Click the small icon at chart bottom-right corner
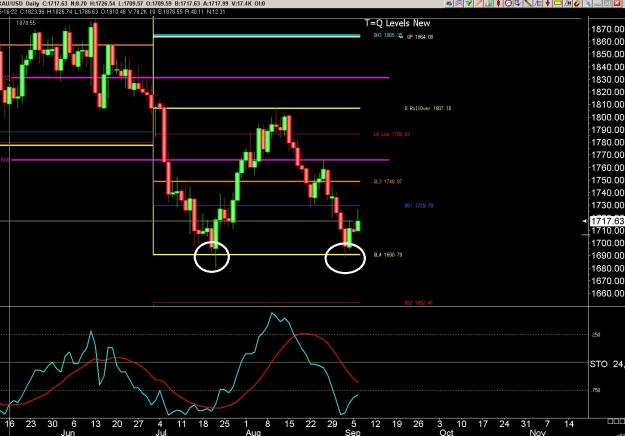Image resolution: width=625 pixels, height=436 pixels. point(616,422)
